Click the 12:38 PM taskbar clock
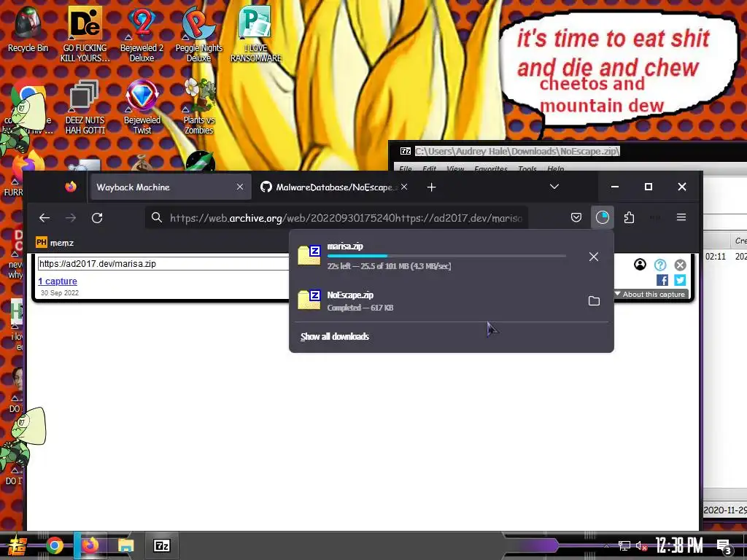Viewport: 747px width, 560px height. point(679,545)
